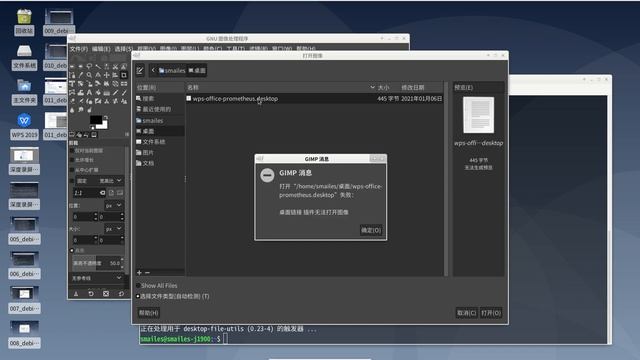Adjust the highlight opacity slider
Image resolution: width=640 pixels, height=360 pixels.
[98, 263]
